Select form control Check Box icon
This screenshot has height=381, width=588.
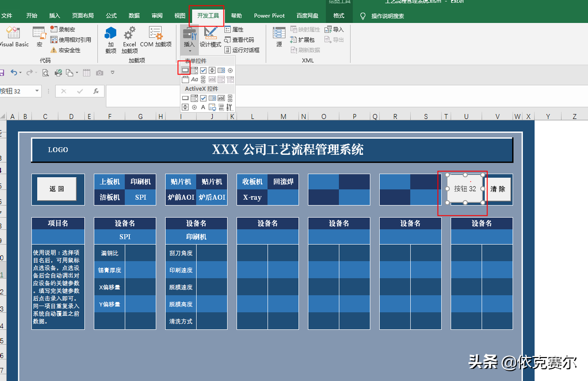(203, 71)
